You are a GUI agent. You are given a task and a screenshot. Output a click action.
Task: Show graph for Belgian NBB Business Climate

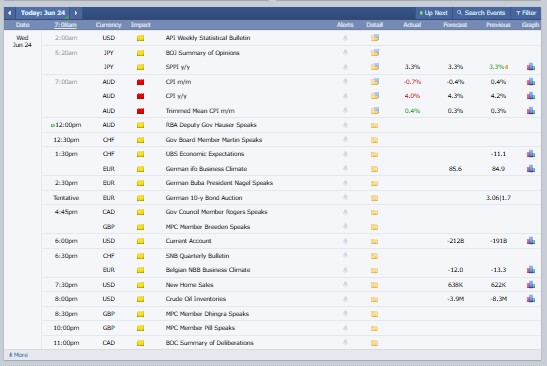tap(531, 269)
